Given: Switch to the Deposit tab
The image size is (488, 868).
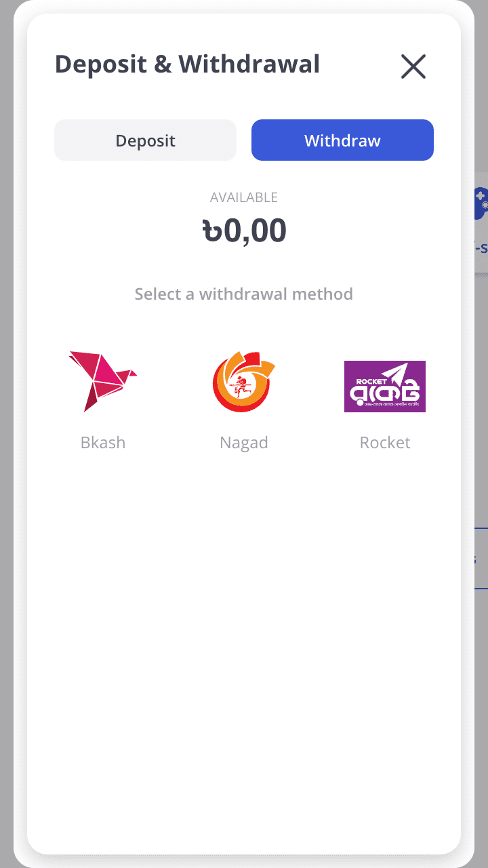Looking at the screenshot, I should 145,140.
